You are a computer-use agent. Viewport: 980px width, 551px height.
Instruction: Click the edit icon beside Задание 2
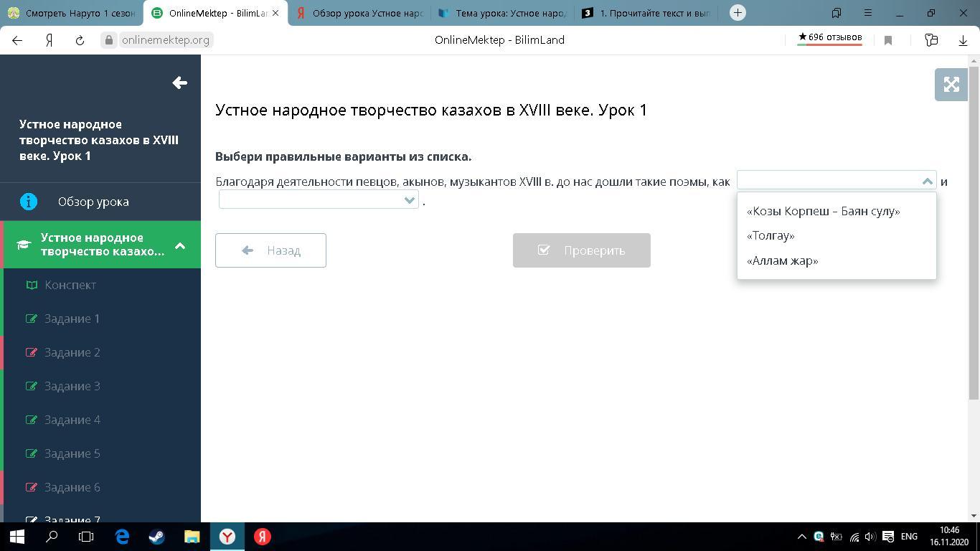(x=32, y=352)
